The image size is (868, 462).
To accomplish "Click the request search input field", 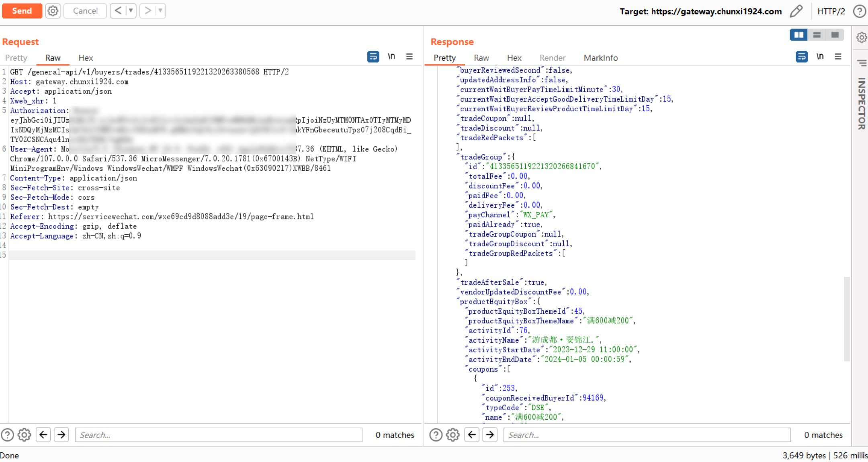I will click(218, 435).
